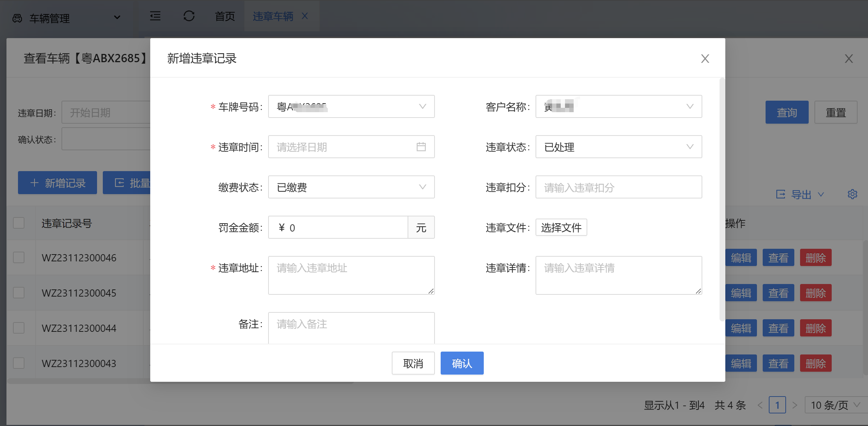Viewport: 868px width, 426px height.
Task: Close the 新增违章记录 dialog with X
Action: pyautogui.click(x=705, y=59)
